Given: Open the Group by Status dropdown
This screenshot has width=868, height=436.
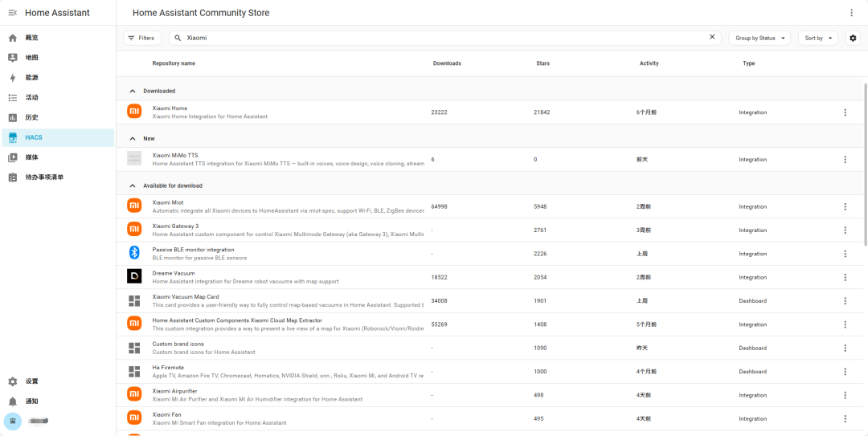Looking at the screenshot, I should (759, 39).
